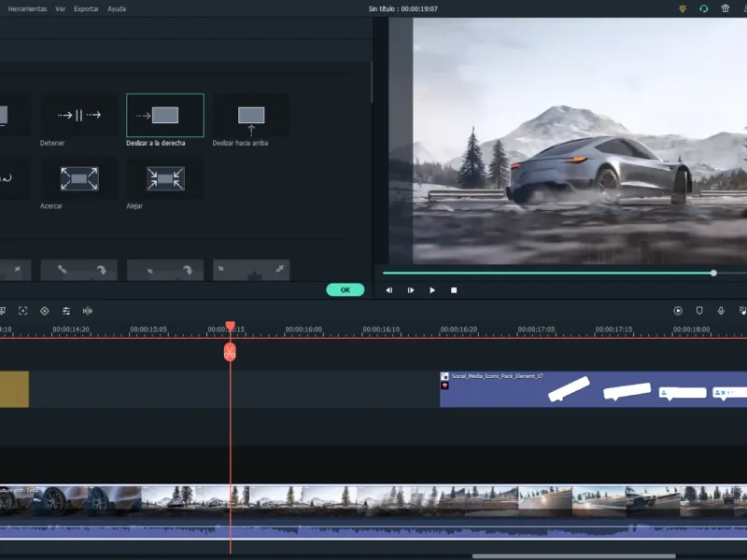Open the Ayuda menu
The image size is (747, 560).
pyautogui.click(x=117, y=8)
